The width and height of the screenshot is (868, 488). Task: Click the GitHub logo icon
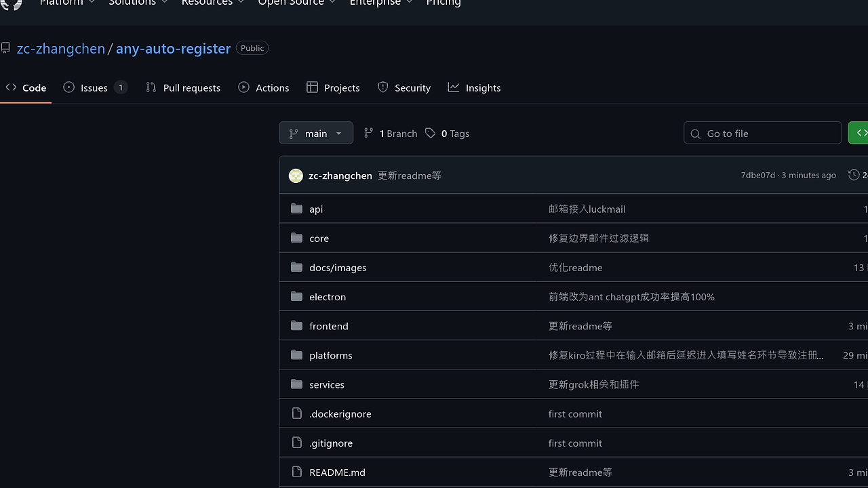click(x=12, y=3)
